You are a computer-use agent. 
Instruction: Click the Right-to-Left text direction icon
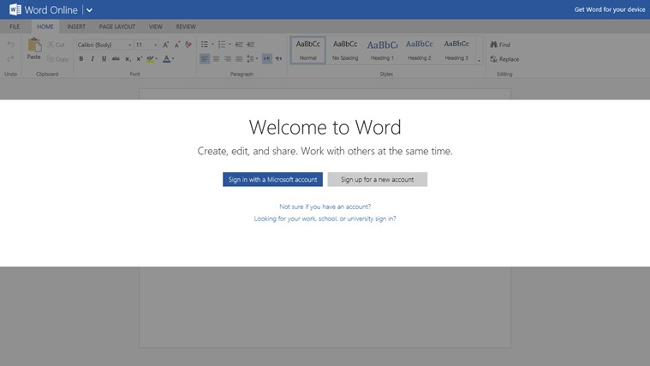click(x=279, y=59)
